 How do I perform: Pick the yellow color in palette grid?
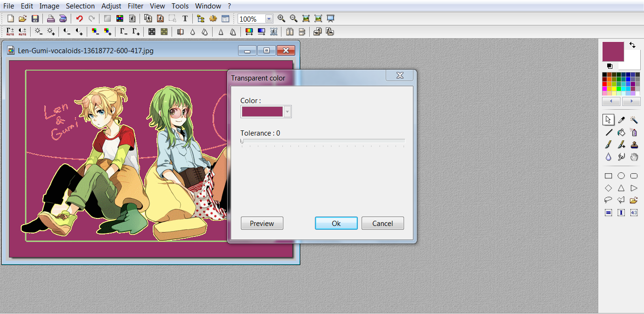[615, 89]
